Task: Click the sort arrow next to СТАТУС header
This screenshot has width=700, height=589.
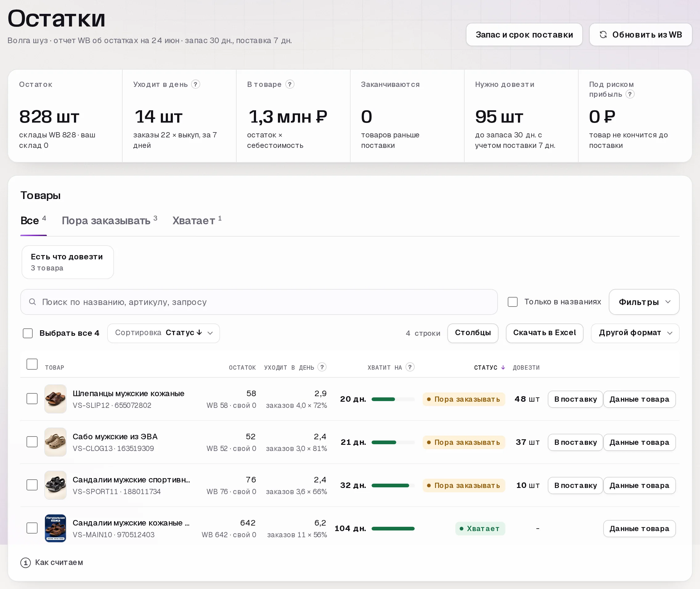Action: 503,367
